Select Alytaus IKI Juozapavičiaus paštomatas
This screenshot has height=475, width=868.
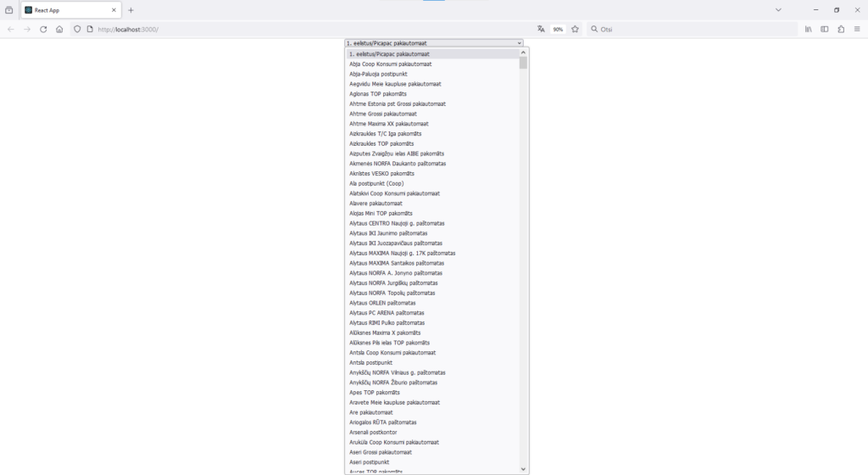click(432, 243)
